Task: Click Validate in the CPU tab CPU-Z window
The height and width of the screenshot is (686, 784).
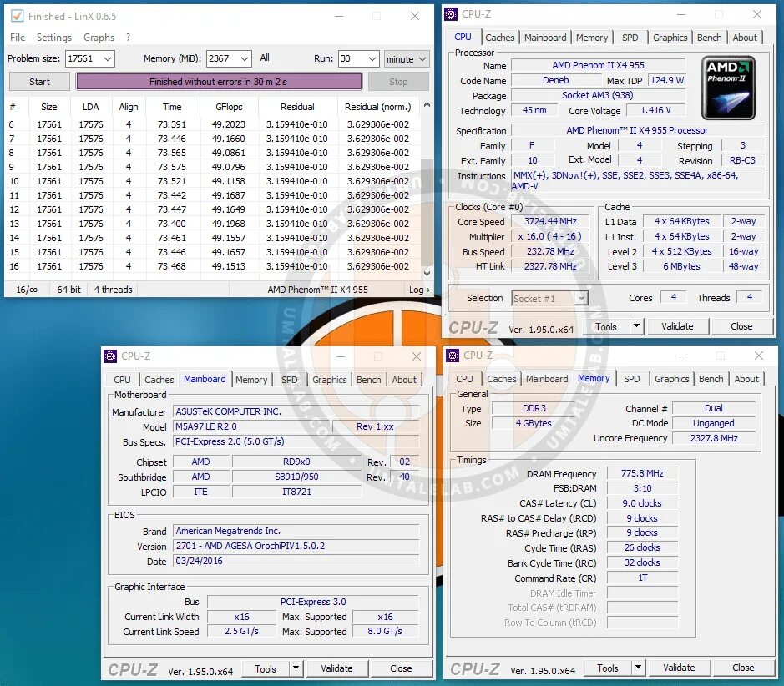Action: (x=677, y=326)
